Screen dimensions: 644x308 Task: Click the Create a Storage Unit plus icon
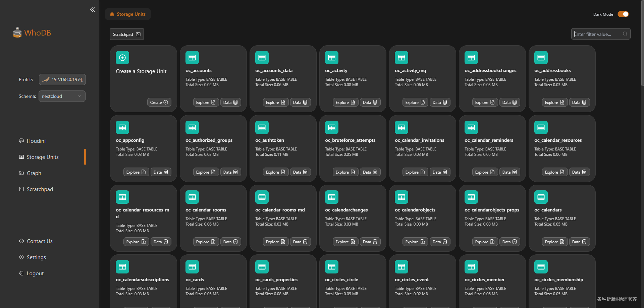pos(122,58)
